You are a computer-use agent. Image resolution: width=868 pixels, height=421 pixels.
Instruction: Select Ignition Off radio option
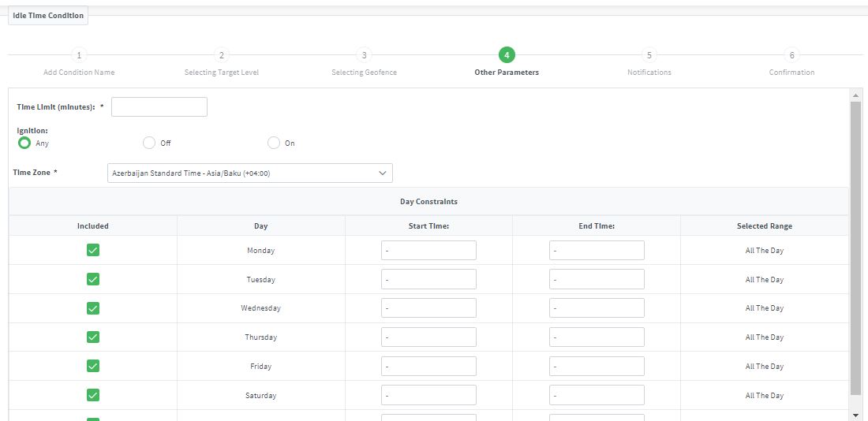pos(149,143)
